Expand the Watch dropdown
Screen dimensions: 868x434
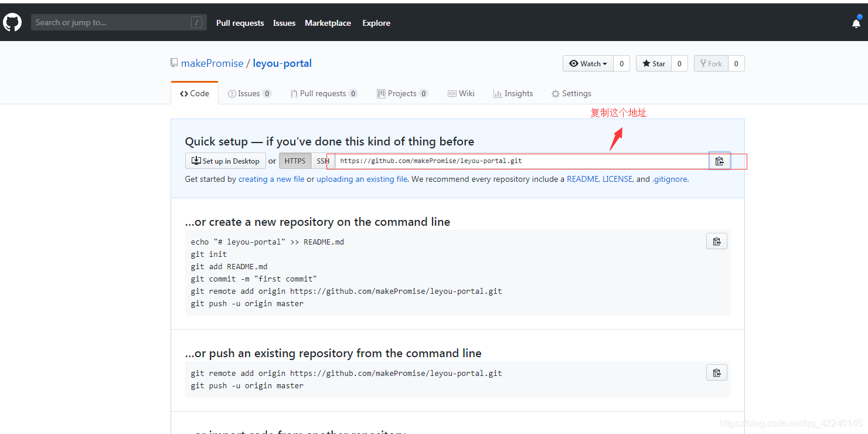point(588,63)
